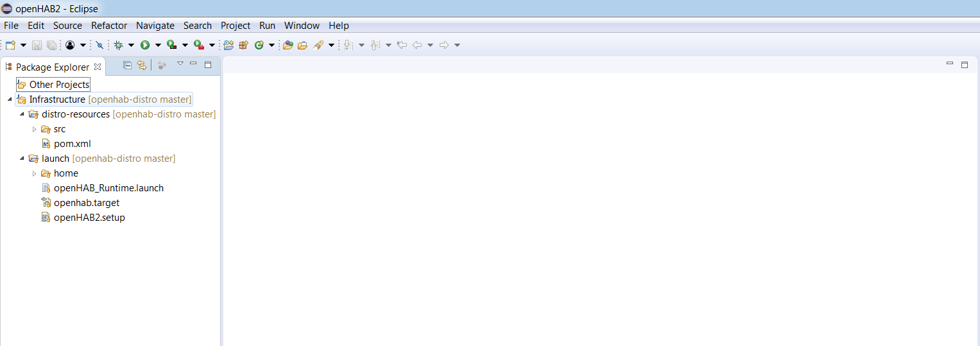This screenshot has width=980, height=346.
Task: Maximize the editor area
Action: click(x=965, y=65)
